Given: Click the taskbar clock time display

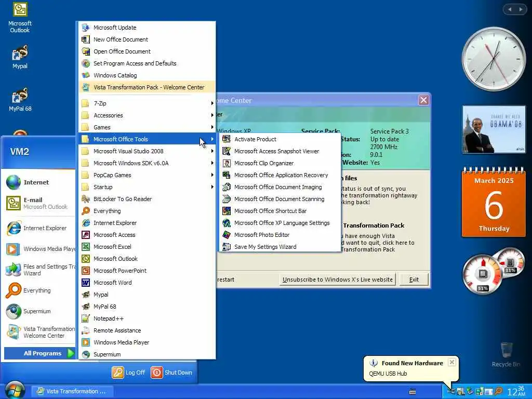Looking at the screenshot, I should tap(516, 391).
